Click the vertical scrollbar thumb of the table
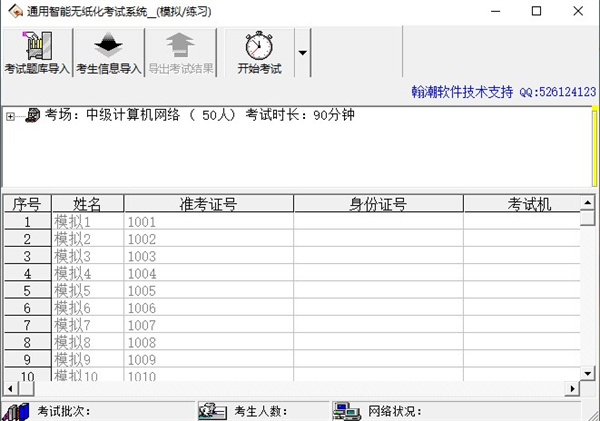The image size is (600, 421). pyautogui.click(x=587, y=218)
